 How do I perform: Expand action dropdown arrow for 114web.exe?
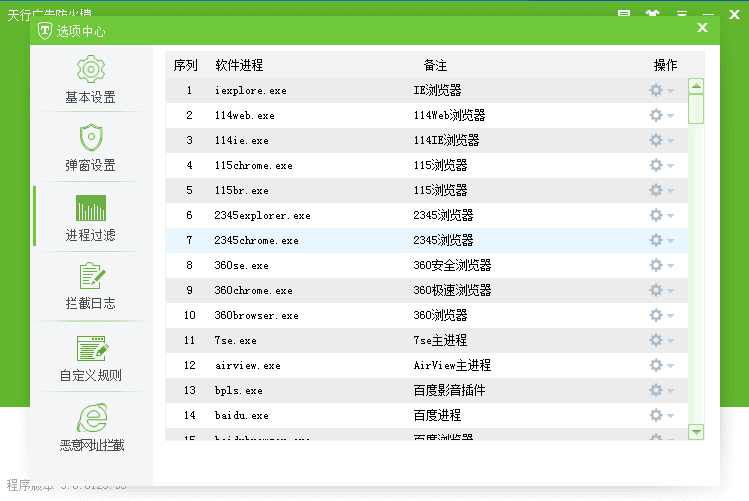[670, 116]
